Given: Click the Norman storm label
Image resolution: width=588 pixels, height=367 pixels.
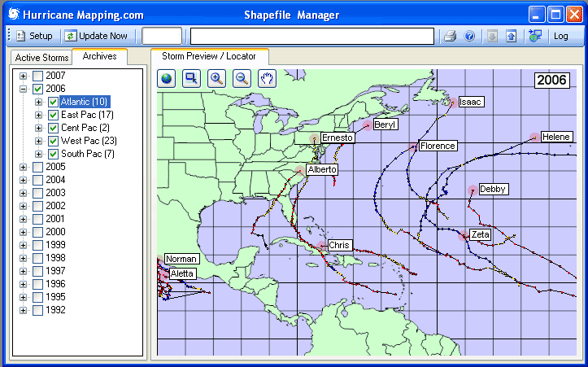Looking at the screenshot, I should click(181, 259).
